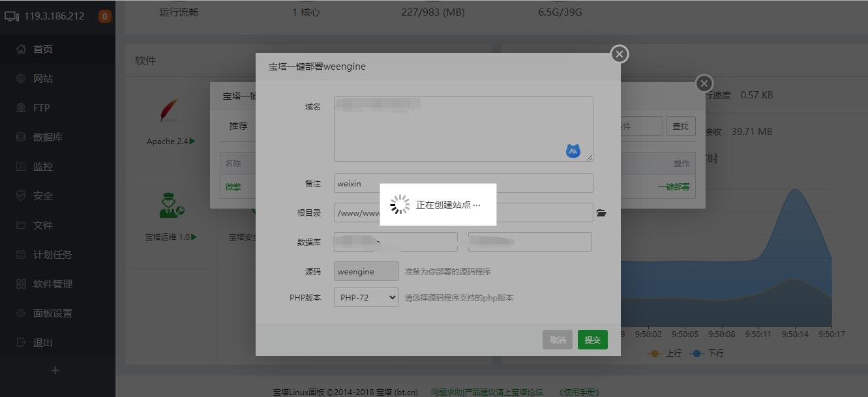Click the plus icon at sidebar bottom
The width and height of the screenshot is (868, 397).
point(55,370)
